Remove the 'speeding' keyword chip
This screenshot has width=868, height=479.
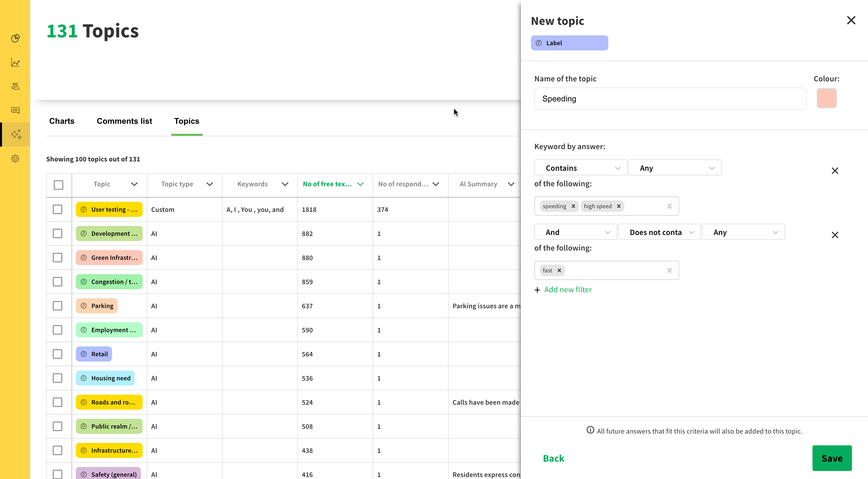573,206
